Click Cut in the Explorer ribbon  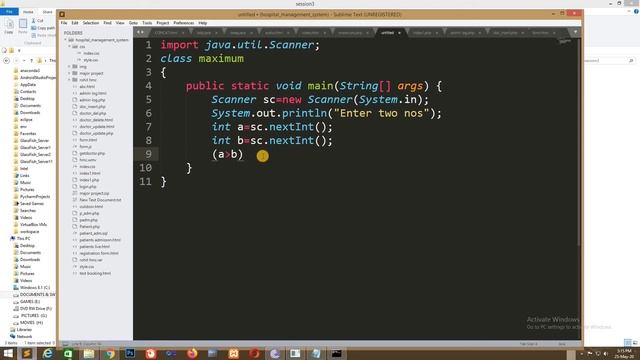[38, 21]
